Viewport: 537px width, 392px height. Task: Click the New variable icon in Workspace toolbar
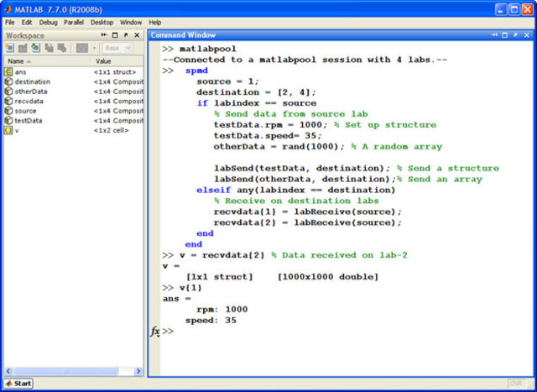tap(10, 48)
